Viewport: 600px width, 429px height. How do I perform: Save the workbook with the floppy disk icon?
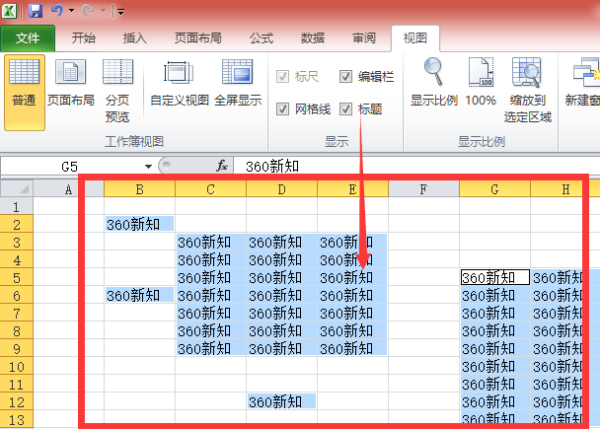click(35, 10)
